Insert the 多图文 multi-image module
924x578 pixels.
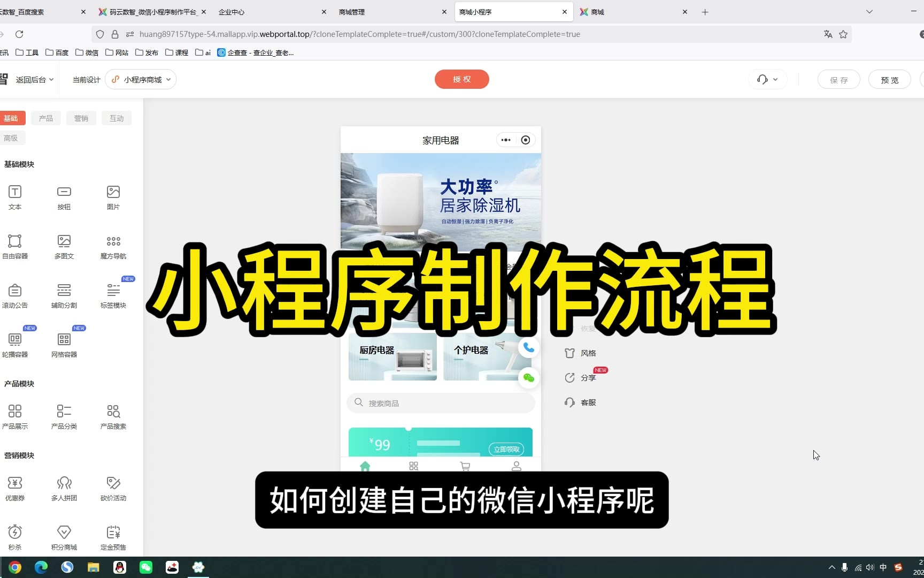pyautogui.click(x=64, y=247)
